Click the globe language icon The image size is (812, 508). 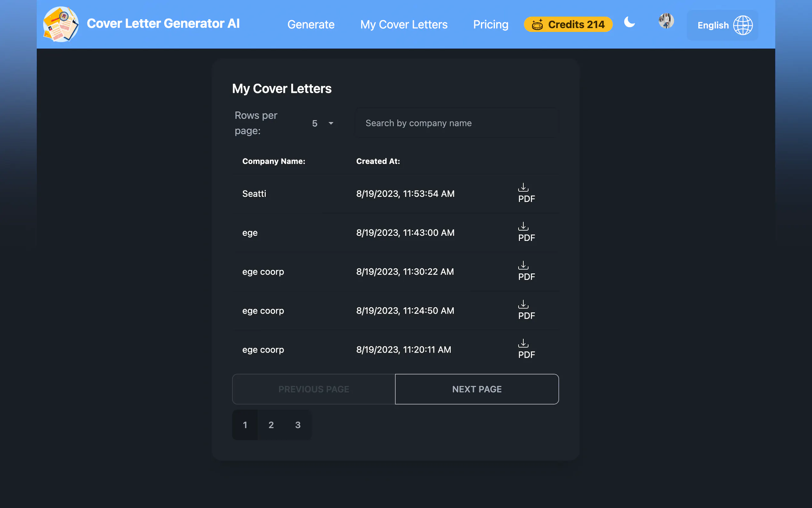pyautogui.click(x=743, y=25)
